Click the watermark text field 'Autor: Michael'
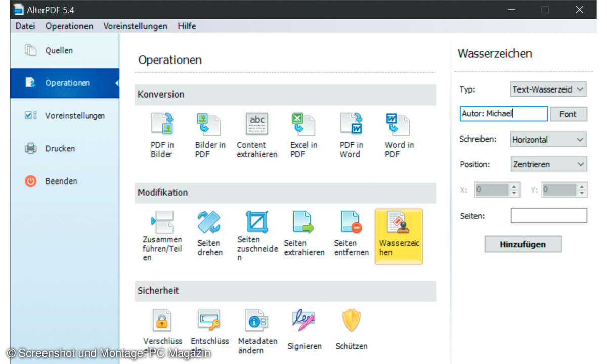Screen dimensions: 607x364 pos(504,114)
